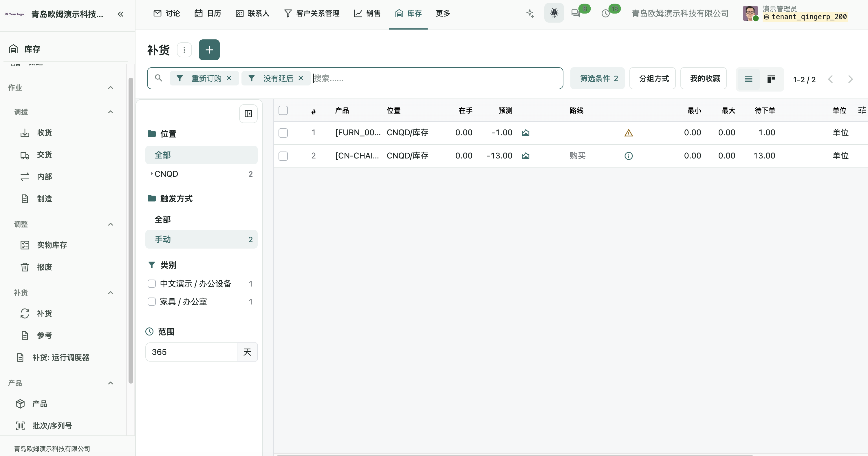Open the debug bug icon menu
868x456 pixels.
tap(554, 13)
